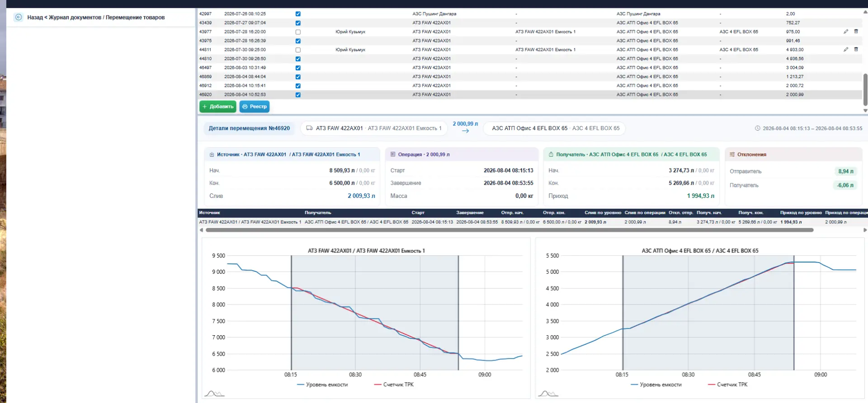
Task: Open the Реестр registry button
Action: 255,107
